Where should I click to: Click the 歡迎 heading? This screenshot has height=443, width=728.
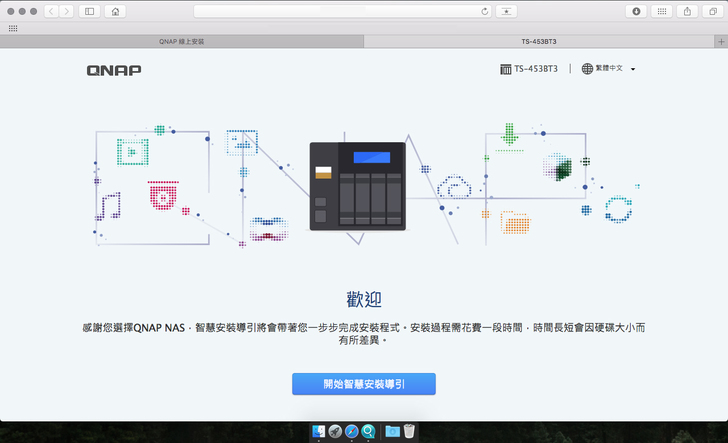(x=364, y=300)
